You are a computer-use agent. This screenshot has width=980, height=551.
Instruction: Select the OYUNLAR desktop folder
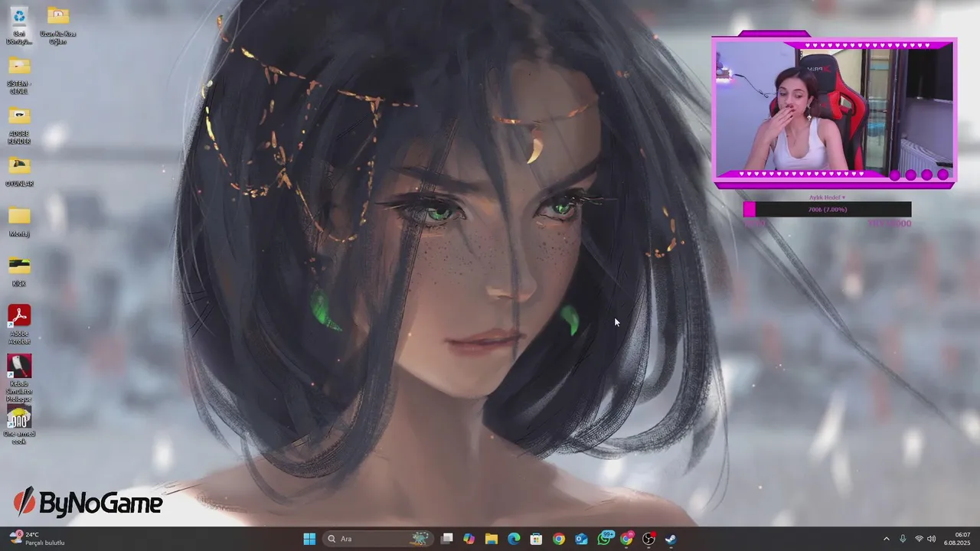point(19,171)
